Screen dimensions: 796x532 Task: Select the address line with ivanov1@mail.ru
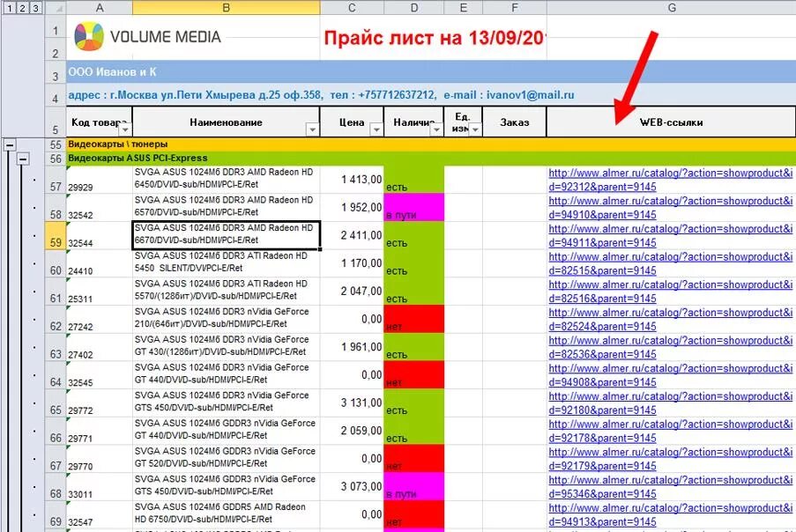431,95
